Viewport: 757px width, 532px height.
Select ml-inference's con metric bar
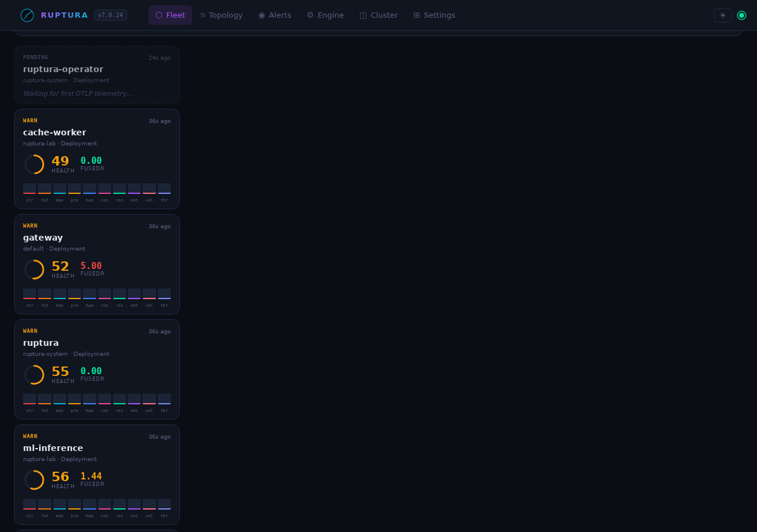105,504
